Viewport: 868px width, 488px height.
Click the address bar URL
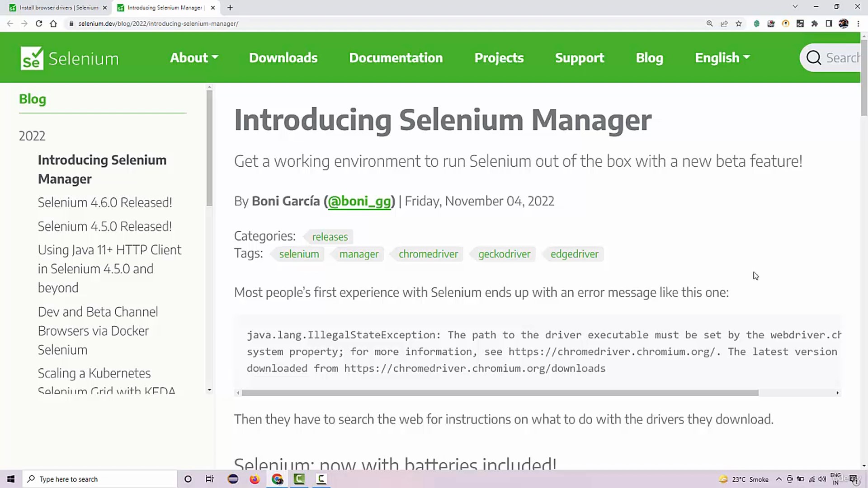(x=158, y=23)
